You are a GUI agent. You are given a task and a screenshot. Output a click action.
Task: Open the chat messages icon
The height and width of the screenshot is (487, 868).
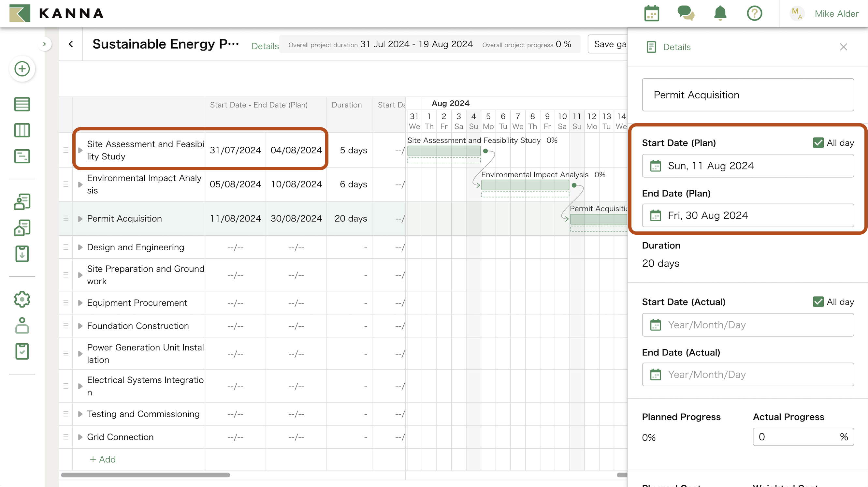pyautogui.click(x=686, y=13)
